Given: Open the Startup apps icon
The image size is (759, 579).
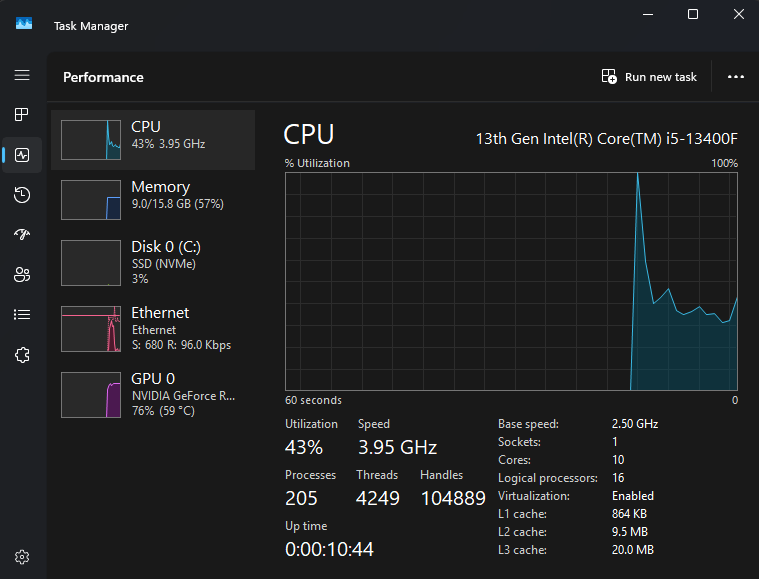Looking at the screenshot, I should [22, 235].
